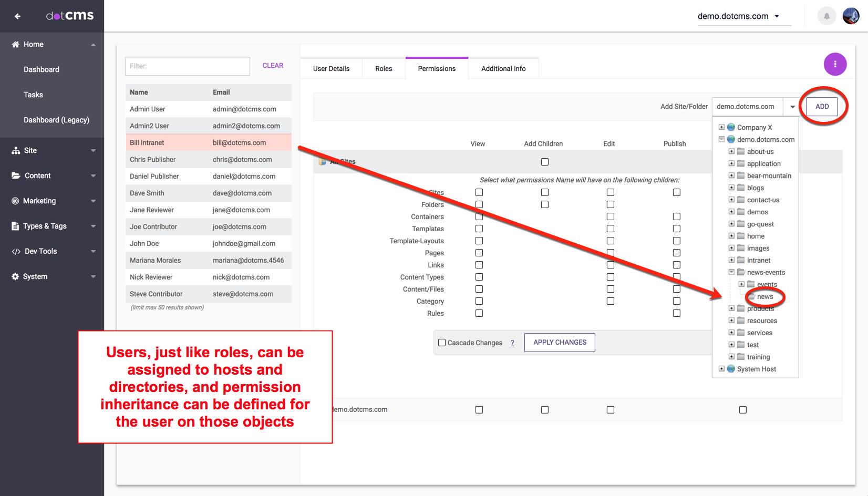
Task: Click the user Filter input field
Action: click(188, 66)
